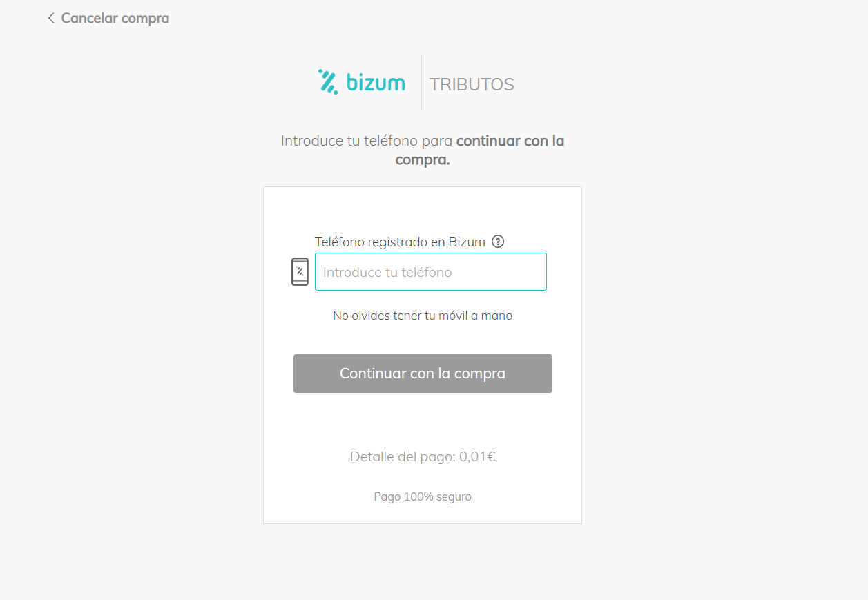Screen dimensions: 868x600
Task: Click the mobile phone icon beside the field
Action: click(300, 271)
